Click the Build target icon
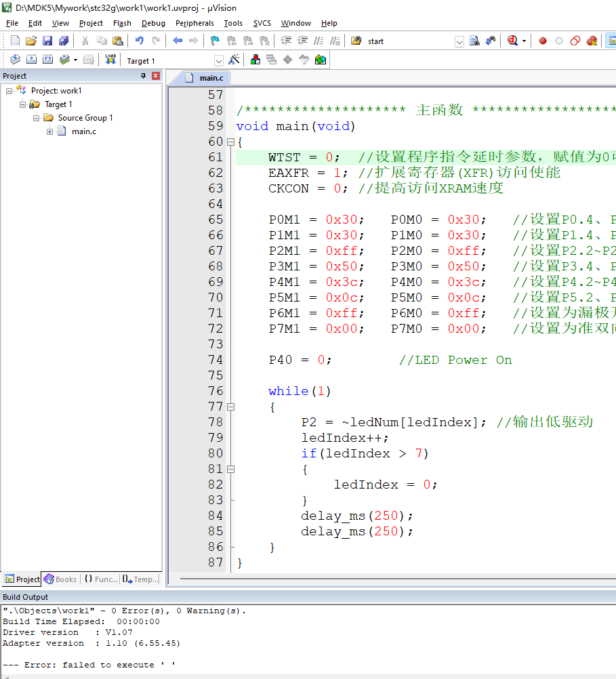This screenshot has height=679, width=616. [x=30, y=60]
